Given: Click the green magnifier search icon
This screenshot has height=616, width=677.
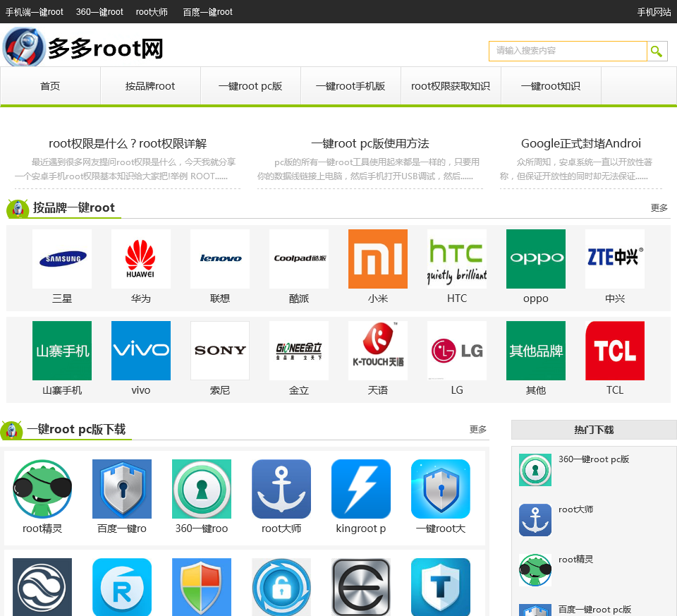Looking at the screenshot, I should [x=657, y=51].
